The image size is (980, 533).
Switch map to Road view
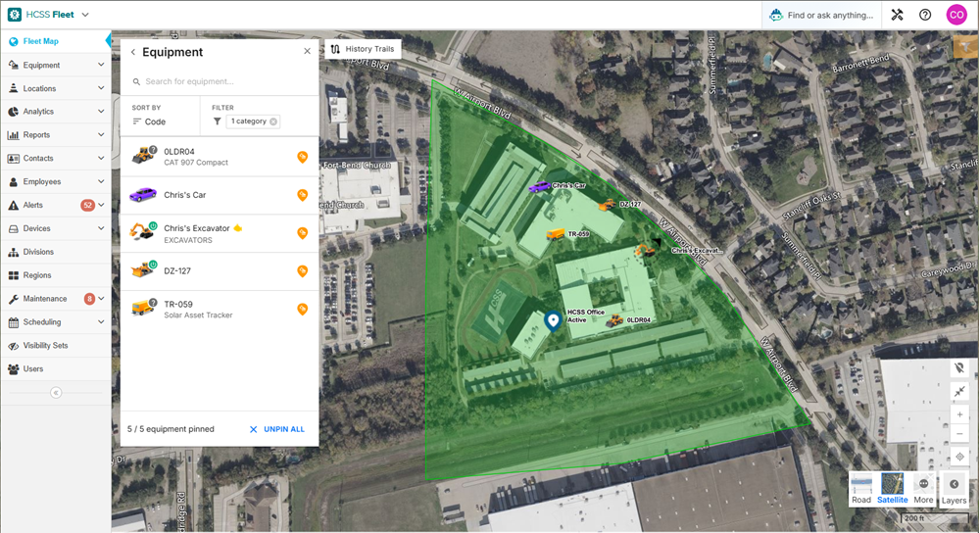861,488
